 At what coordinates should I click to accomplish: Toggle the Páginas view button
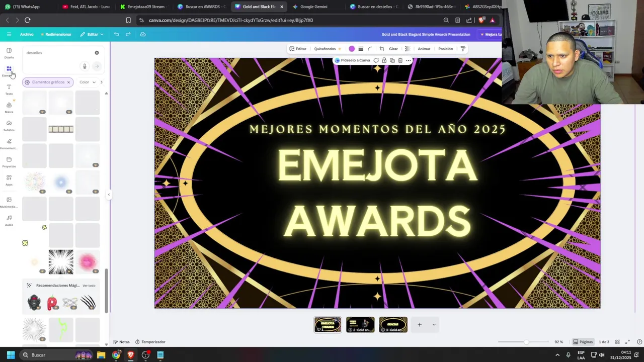[x=583, y=342]
